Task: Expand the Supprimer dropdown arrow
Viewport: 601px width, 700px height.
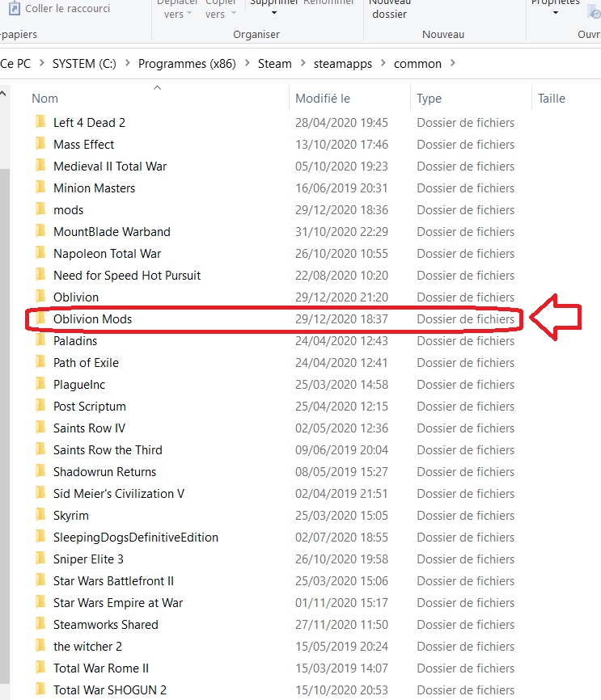Action: point(274,13)
